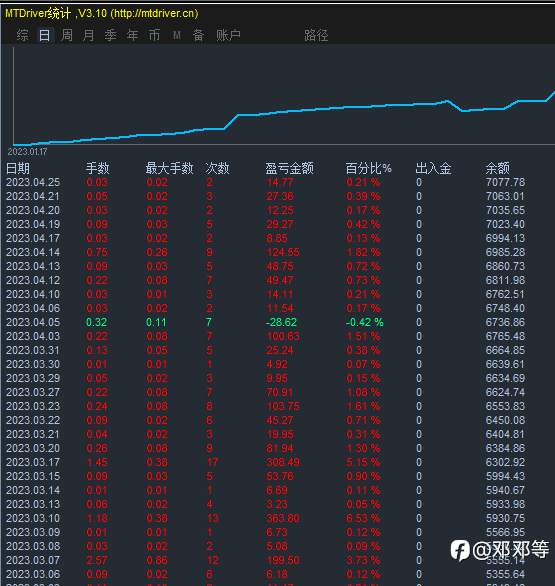Image resolution: width=555 pixels, height=586 pixels.
Task: Click percentage 6.53 % in the 2023.03.10 row
Action: [363, 518]
